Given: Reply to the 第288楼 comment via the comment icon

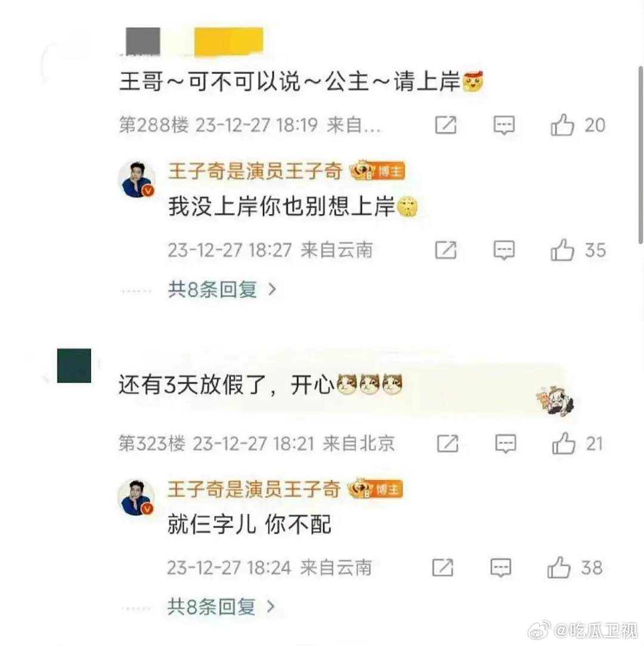Looking at the screenshot, I should 504,125.
